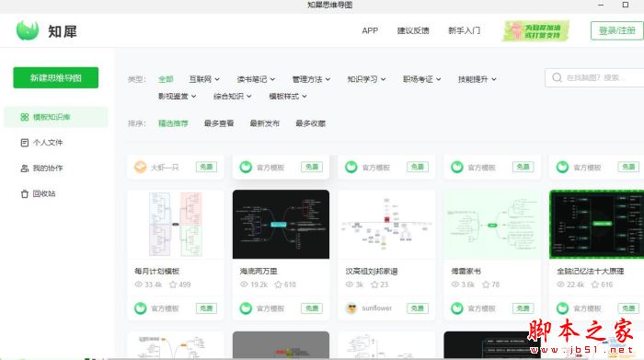Viewport: 644px width, 360px height.
Task: Click star icon on 汉高祖刘邦家谱 card
Action: coord(374,285)
